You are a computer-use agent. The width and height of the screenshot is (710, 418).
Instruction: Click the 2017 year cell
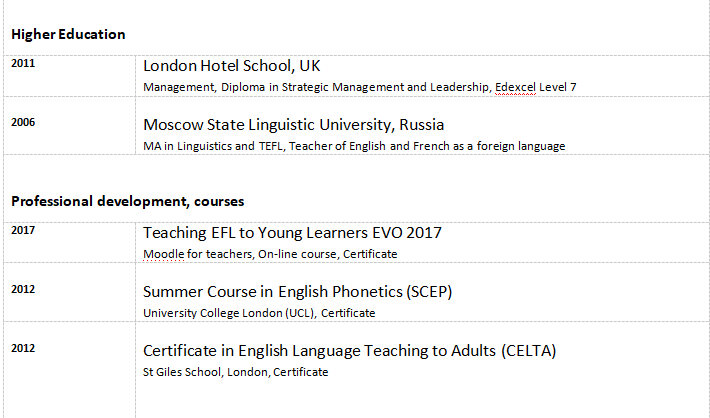(x=23, y=230)
